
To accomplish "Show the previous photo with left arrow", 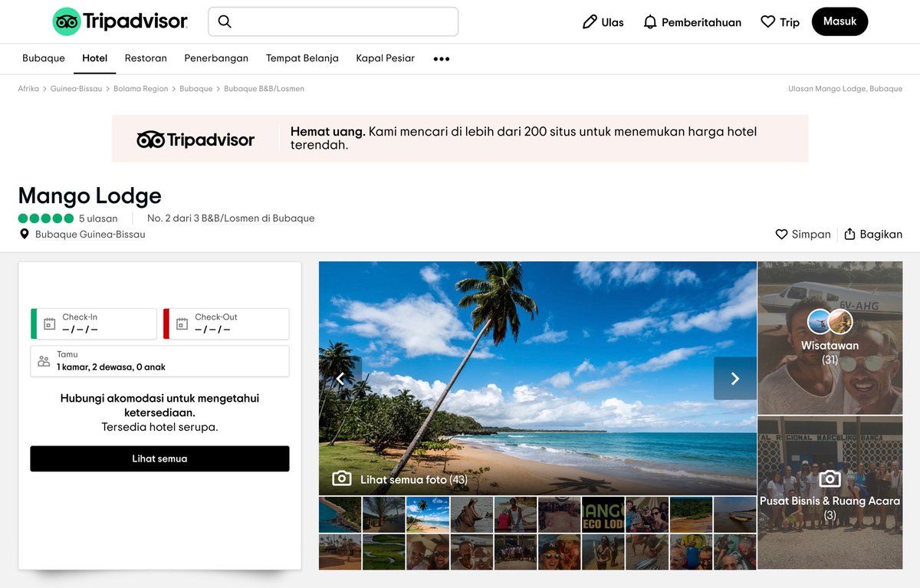I will 340,379.
